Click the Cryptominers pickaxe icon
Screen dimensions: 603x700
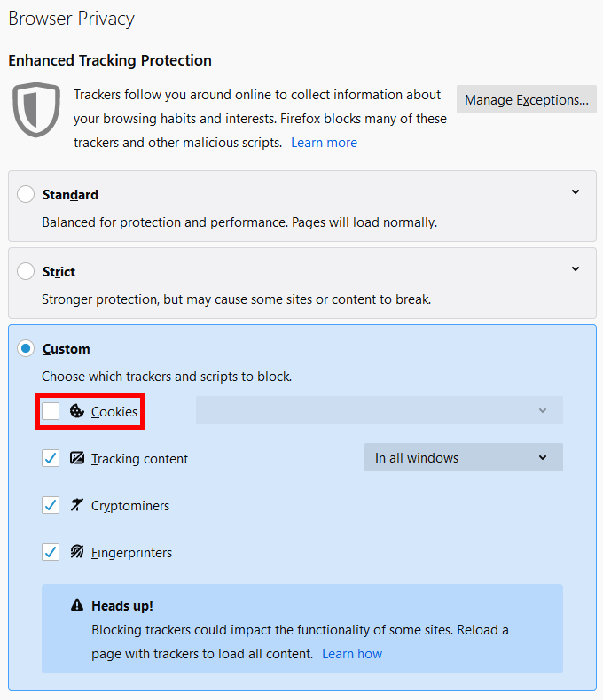[x=77, y=505]
